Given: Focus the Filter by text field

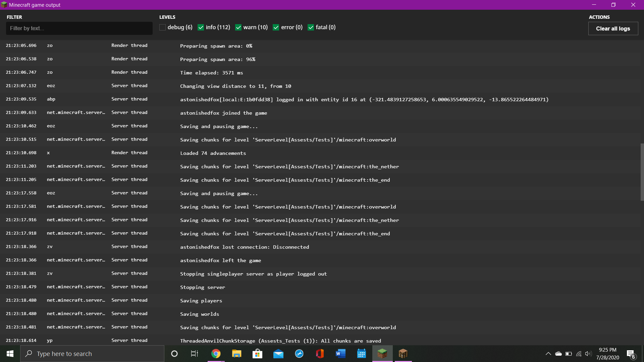Looking at the screenshot, I should point(79,28).
